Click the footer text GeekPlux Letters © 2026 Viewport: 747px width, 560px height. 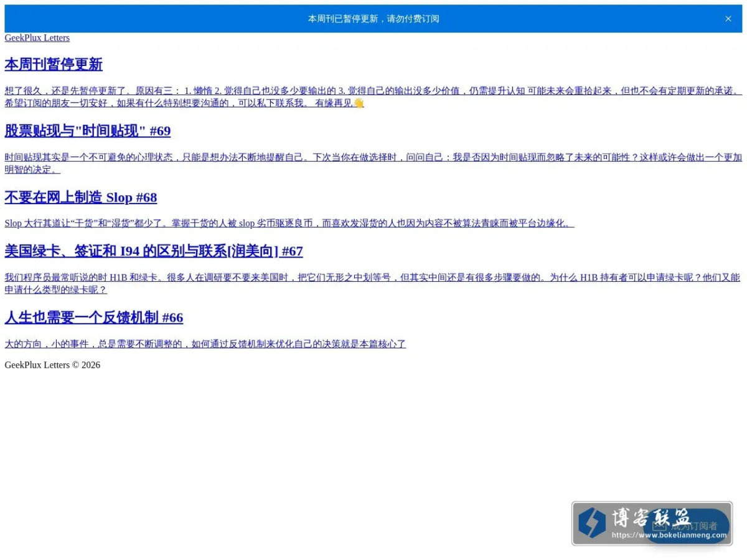click(52, 365)
